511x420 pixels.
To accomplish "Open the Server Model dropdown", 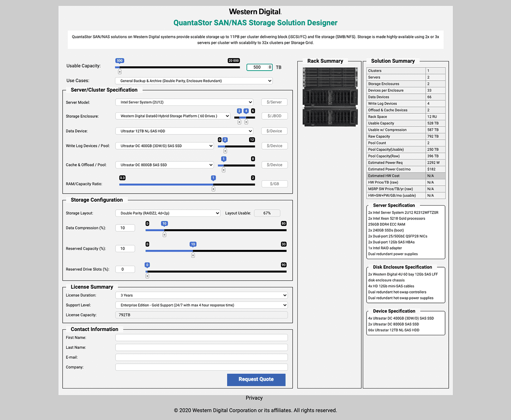I will point(184,102).
